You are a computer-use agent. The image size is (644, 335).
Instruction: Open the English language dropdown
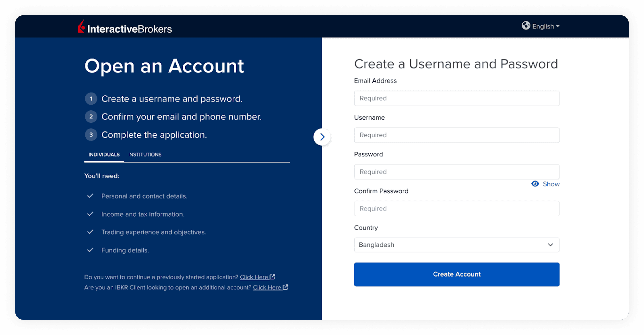(x=545, y=26)
